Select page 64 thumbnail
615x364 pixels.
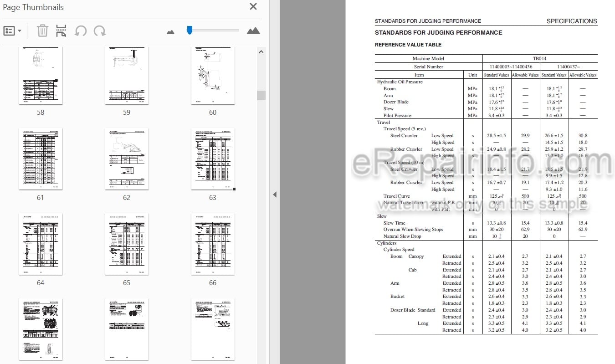(x=41, y=244)
